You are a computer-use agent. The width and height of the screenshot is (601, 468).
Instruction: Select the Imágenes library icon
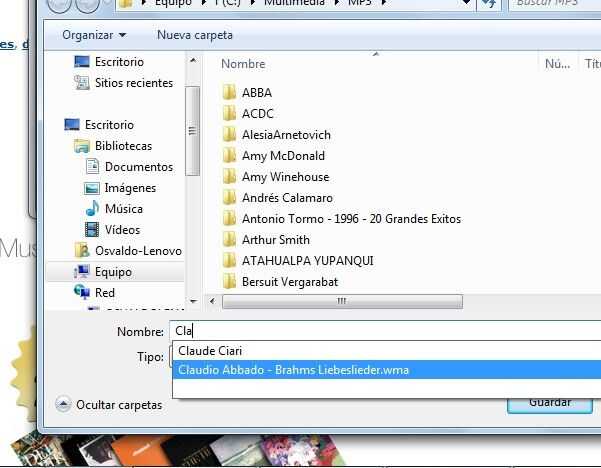tap(92, 188)
